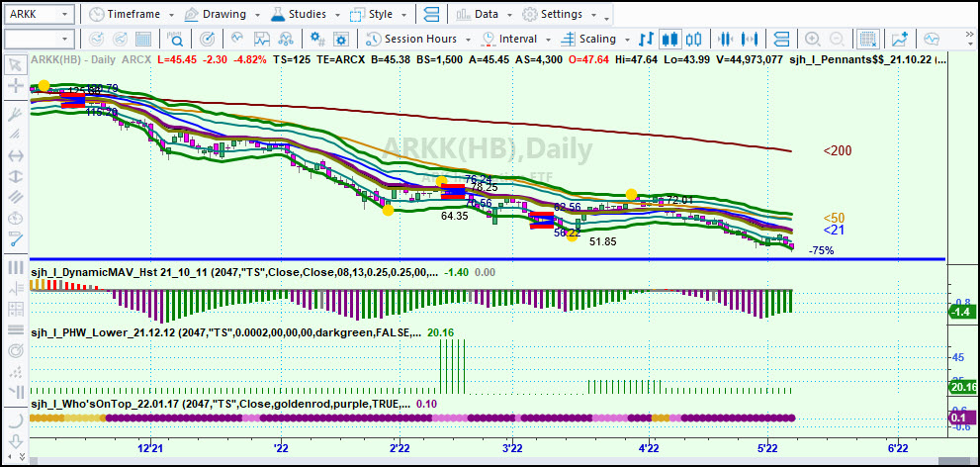Choose the vertical bars drawing tool
This screenshot has width=980, height=467.
pos(16,267)
